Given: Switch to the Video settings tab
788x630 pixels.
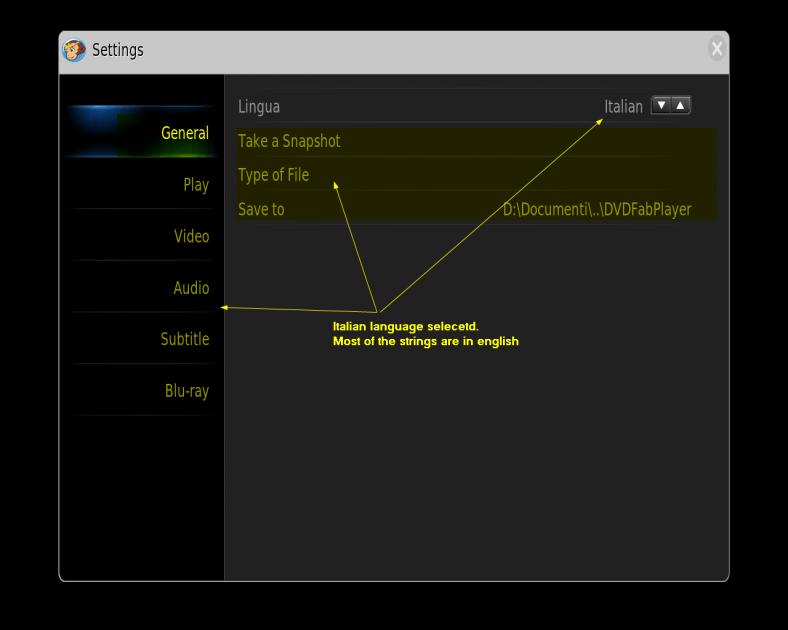Looking at the screenshot, I should coord(140,236).
